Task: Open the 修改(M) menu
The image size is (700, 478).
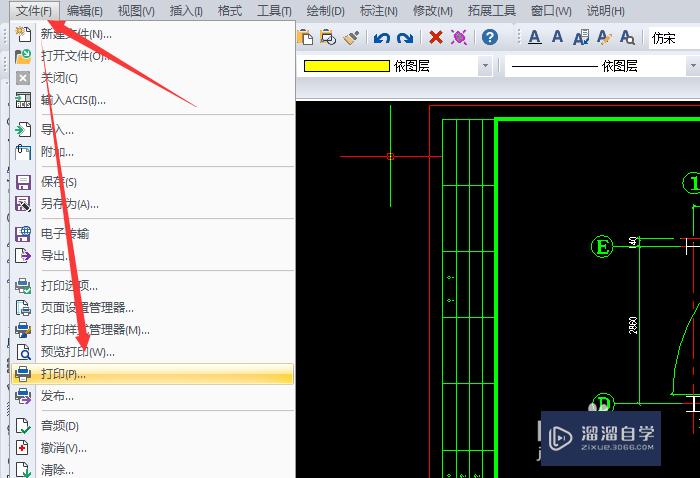Action: (x=432, y=11)
